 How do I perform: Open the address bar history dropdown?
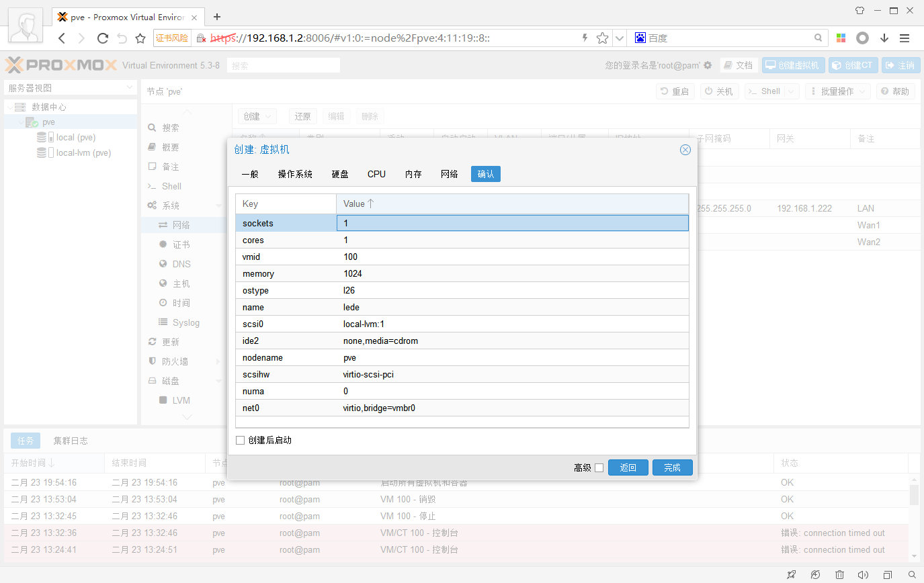620,38
